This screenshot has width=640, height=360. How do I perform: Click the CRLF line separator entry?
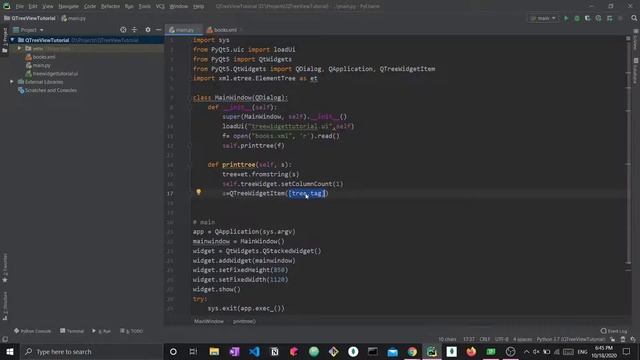point(484,339)
